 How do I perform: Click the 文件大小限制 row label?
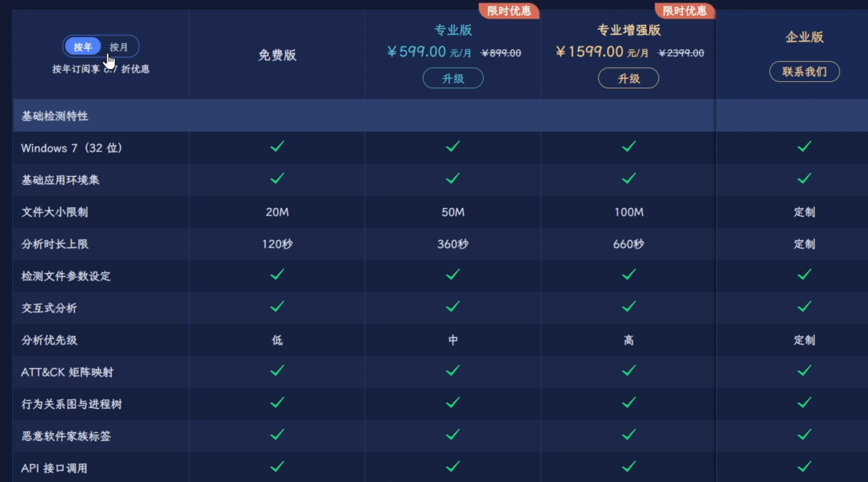click(55, 212)
